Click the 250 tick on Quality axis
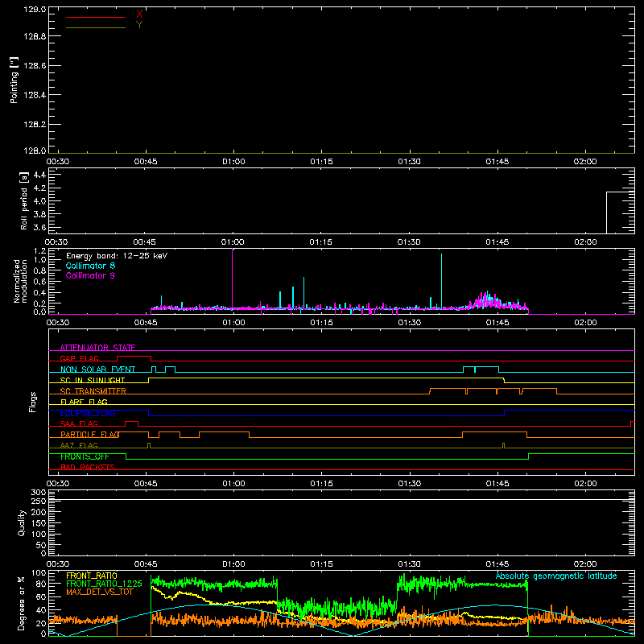The image size is (644, 644). click(39, 501)
